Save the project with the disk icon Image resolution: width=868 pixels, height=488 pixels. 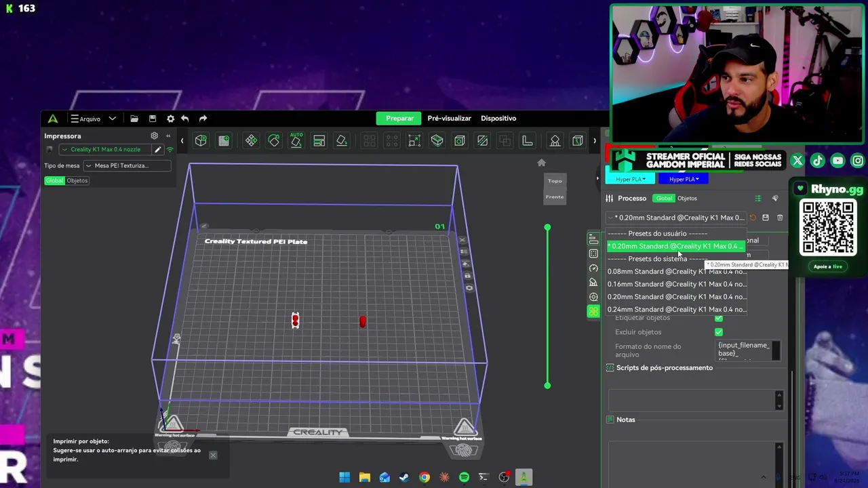click(153, 119)
